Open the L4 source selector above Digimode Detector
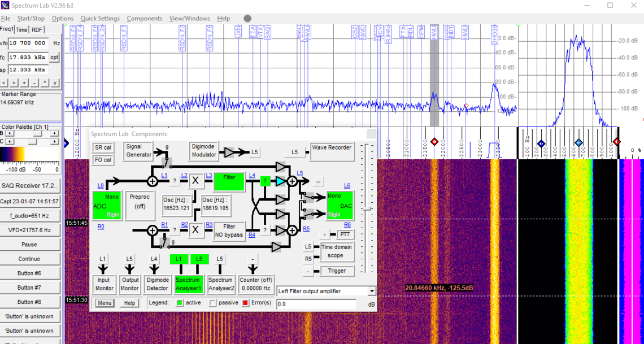644x344 pixels. pos(154,259)
